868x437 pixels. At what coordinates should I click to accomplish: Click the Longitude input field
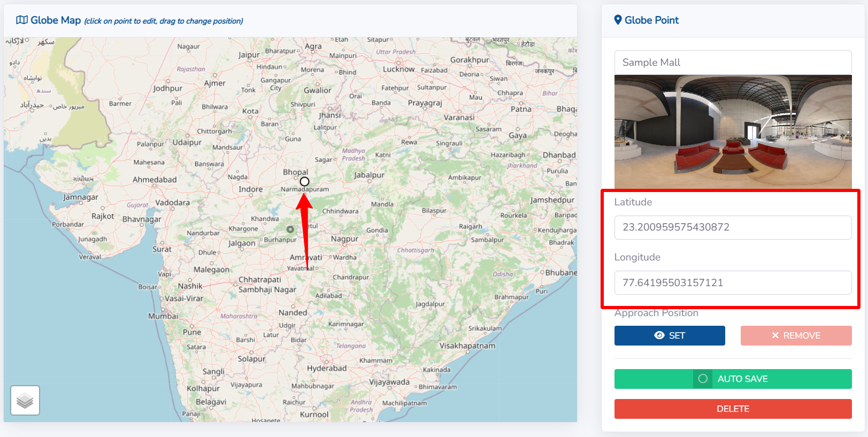click(733, 282)
